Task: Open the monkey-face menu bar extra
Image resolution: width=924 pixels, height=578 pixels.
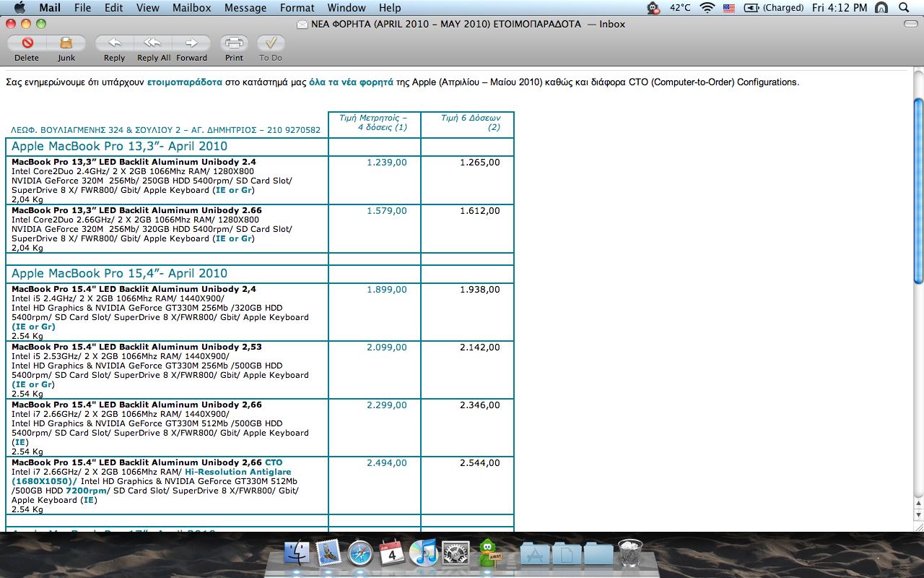Action: (x=653, y=7)
